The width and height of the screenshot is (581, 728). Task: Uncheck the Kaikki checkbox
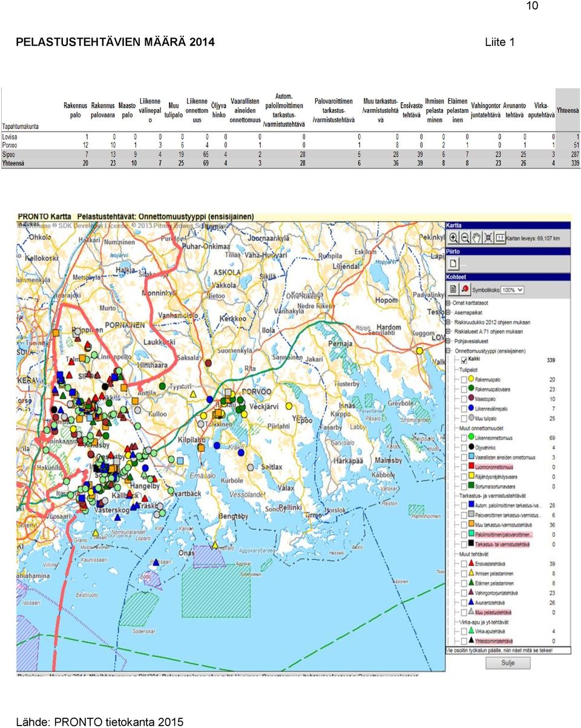(464, 360)
